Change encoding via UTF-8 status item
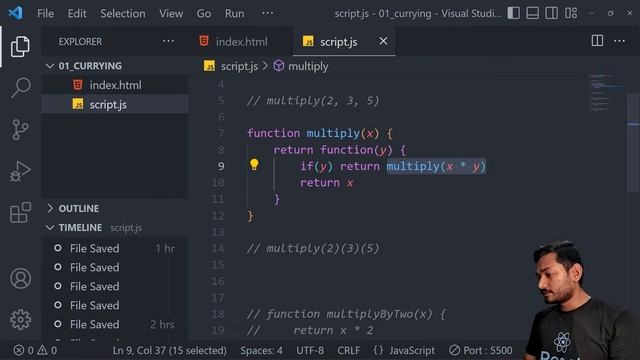The height and width of the screenshot is (360, 640). coord(310,350)
